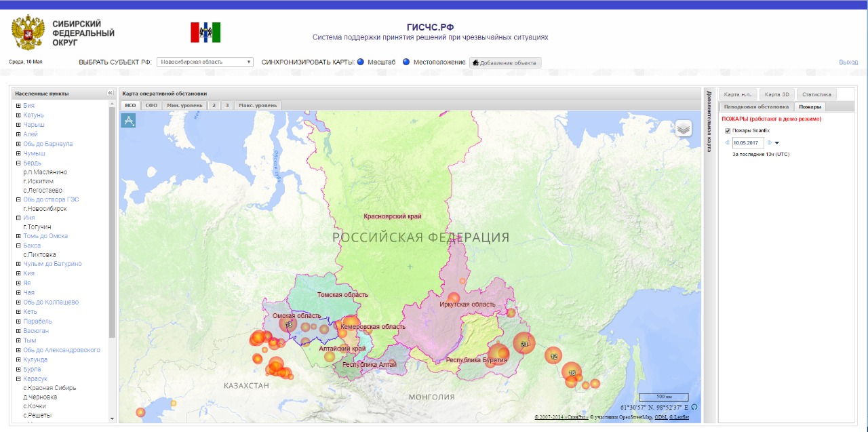Switch to the СФО map tab

(x=151, y=106)
